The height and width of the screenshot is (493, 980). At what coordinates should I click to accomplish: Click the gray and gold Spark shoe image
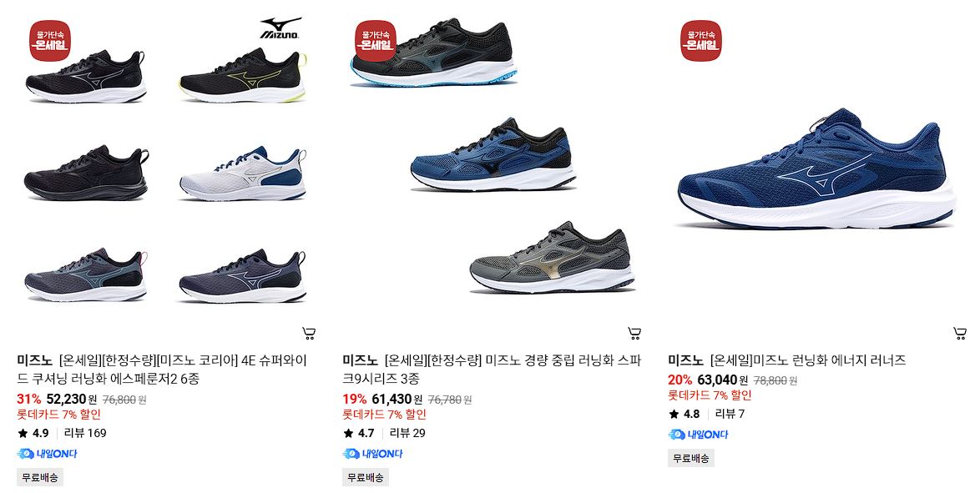tap(553, 258)
